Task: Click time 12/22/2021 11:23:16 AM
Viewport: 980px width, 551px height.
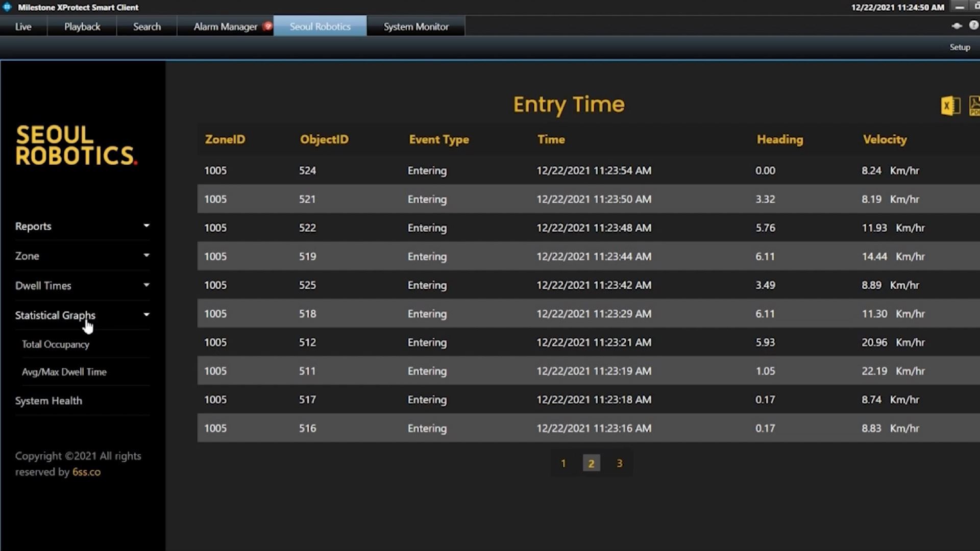Action: (x=594, y=428)
